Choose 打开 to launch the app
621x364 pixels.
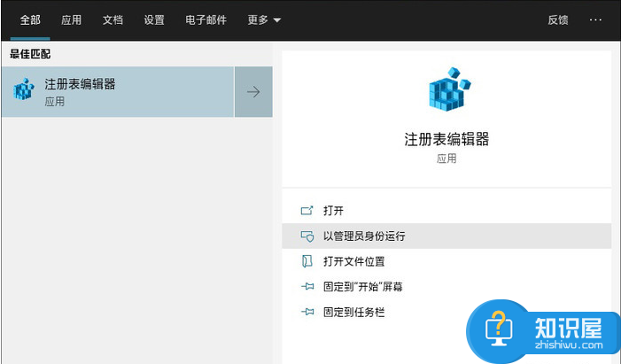tap(446, 210)
